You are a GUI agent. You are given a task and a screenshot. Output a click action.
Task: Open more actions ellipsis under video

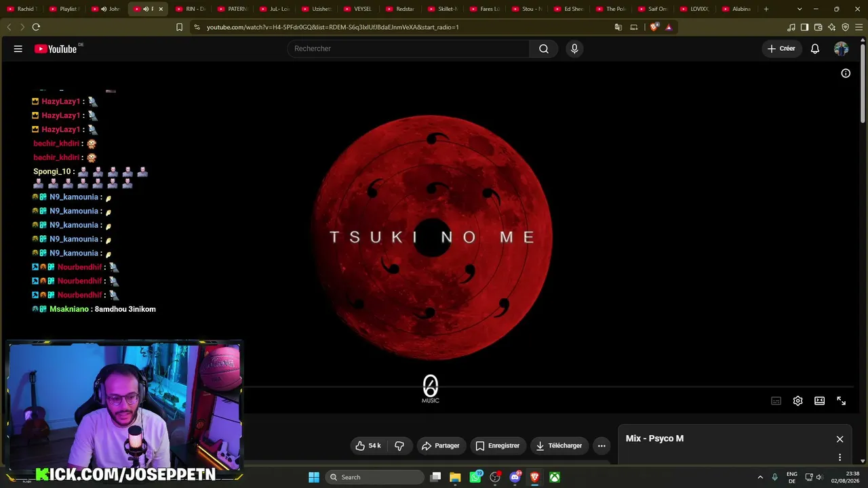(x=601, y=446)
